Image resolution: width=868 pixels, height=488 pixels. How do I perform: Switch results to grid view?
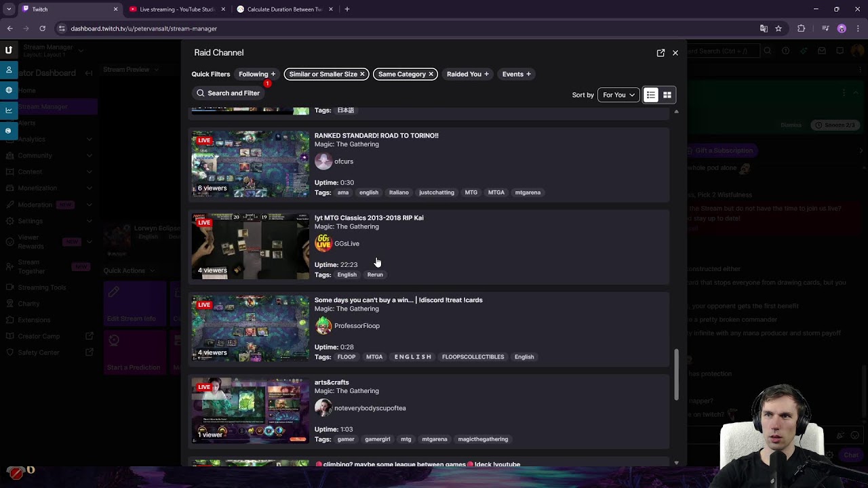coord(667,95)
